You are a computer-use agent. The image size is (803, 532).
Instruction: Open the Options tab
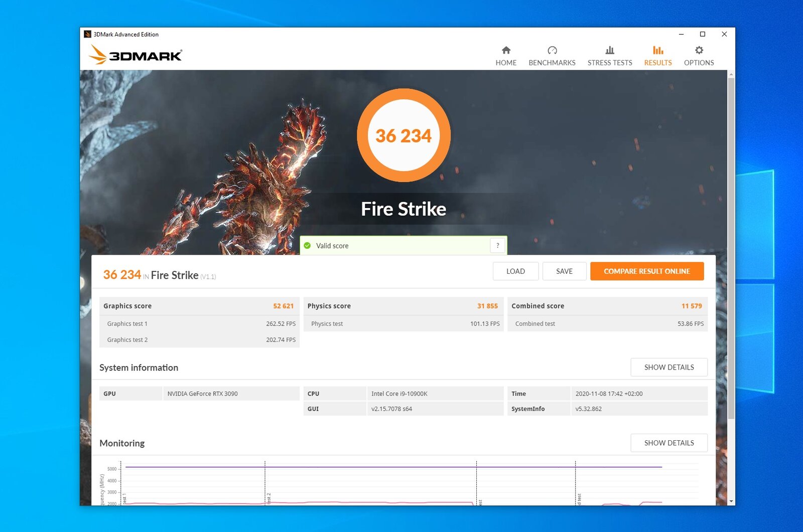point(699,56)
